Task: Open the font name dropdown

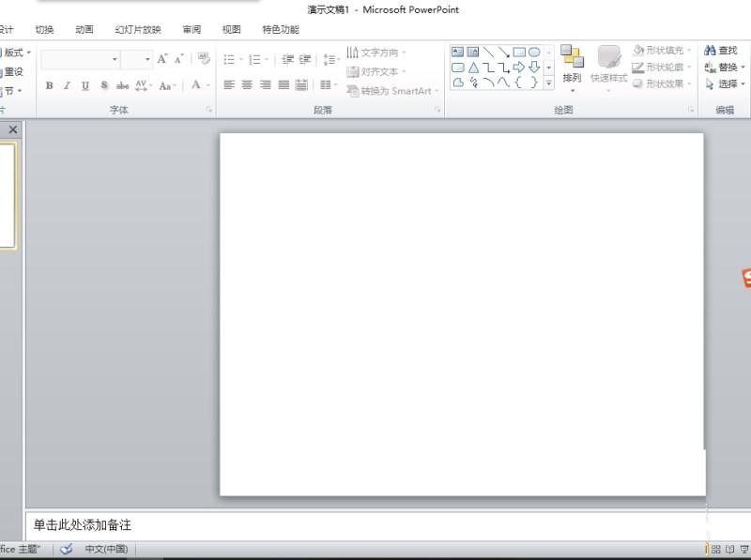Action: click(115, 59)
